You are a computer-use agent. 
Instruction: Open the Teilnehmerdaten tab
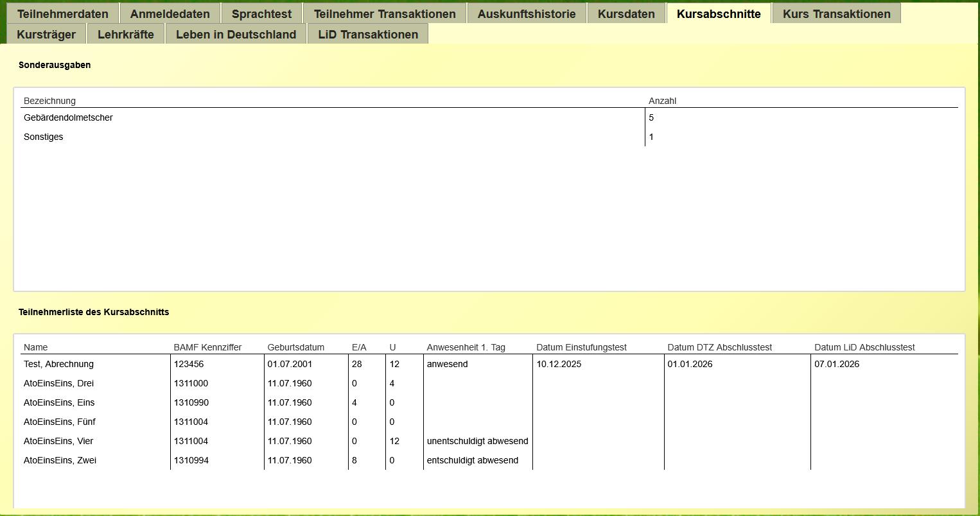63,13
